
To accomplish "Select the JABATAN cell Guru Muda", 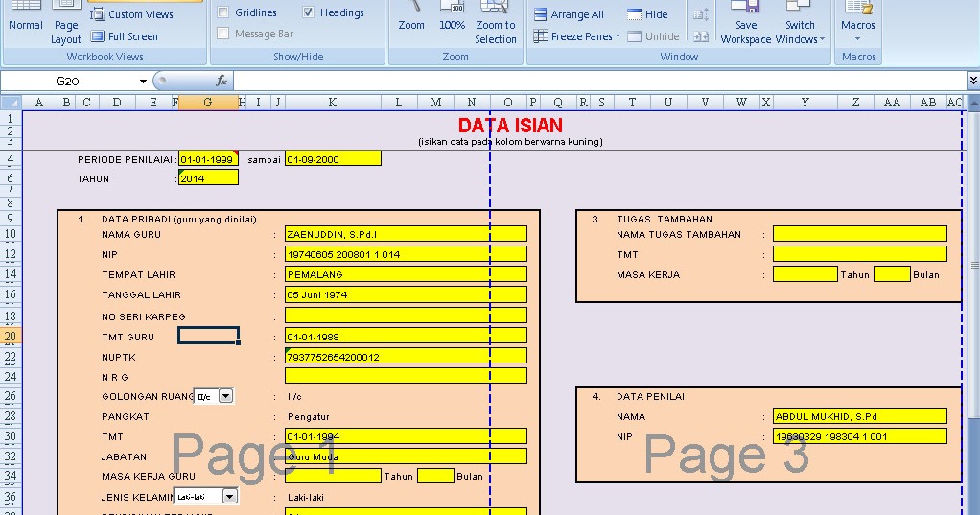I will [x=406, y=456].
